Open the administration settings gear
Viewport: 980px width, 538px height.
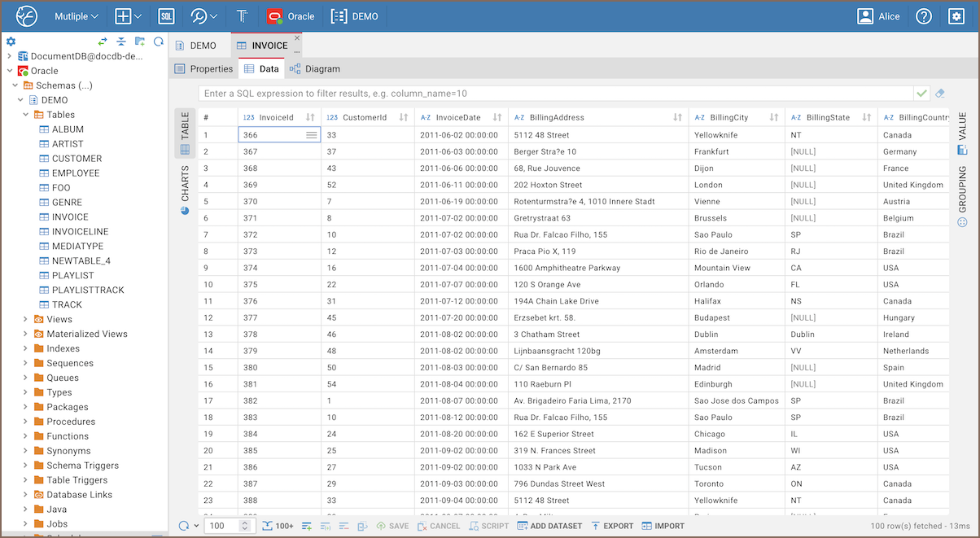tap(956, 16)
